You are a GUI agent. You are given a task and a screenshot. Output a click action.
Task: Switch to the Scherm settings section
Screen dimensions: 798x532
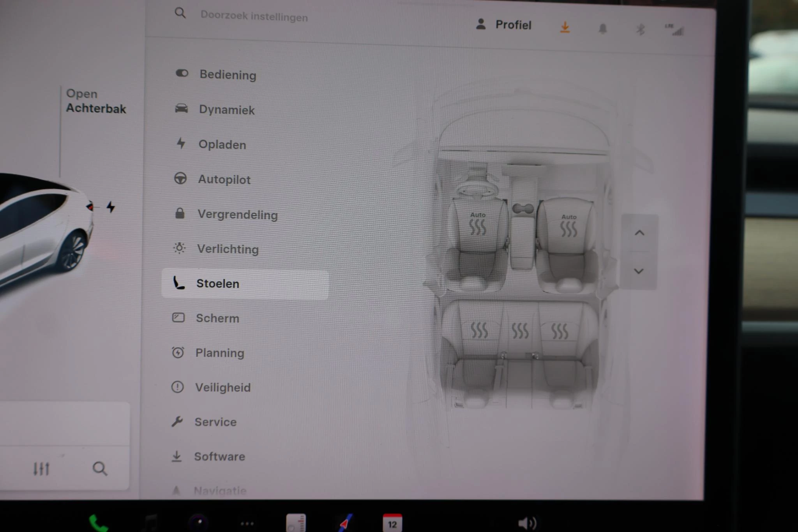pos(217,318)
